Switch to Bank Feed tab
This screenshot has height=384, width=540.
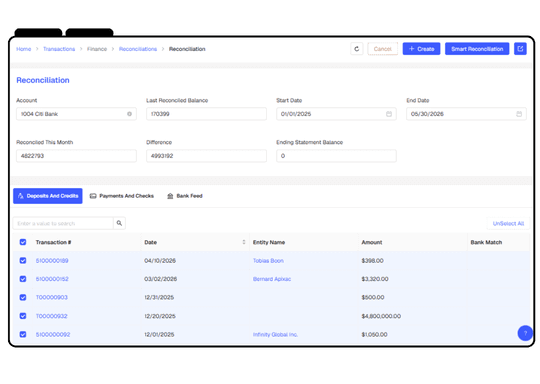tap(185, 196)
